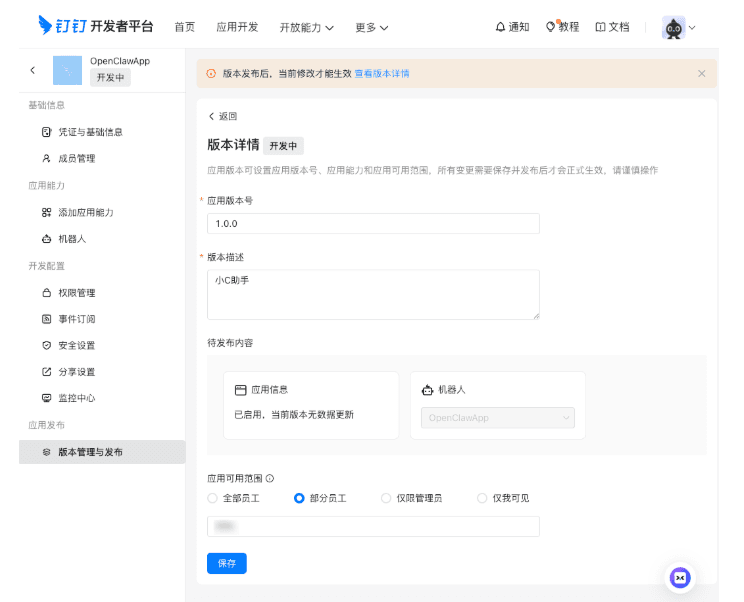This screenshot has height=602, width=744.
Task: Select the 仅我可见 radio option
Action: pyautogui.click(x=482, y=498)
